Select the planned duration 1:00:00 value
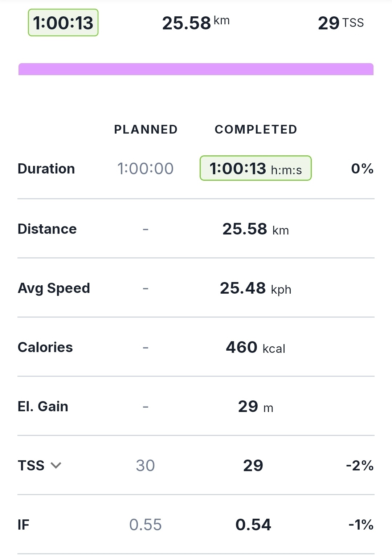The height and width of the screenshot is (555, 392). [145, 169]
